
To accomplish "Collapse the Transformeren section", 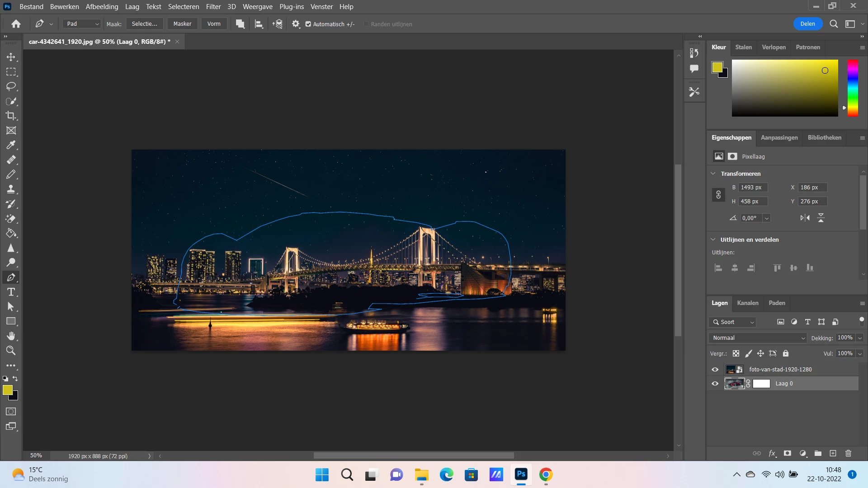I will (x=713, y=174).
